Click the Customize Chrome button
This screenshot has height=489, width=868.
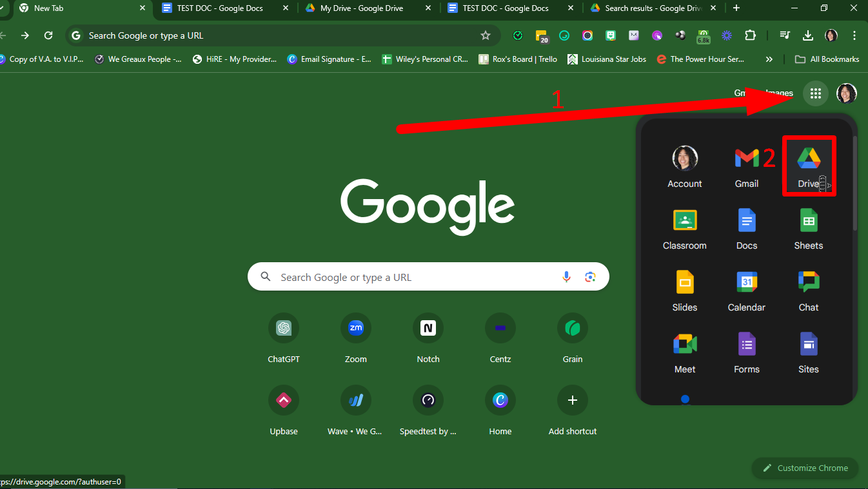(805, 468)
